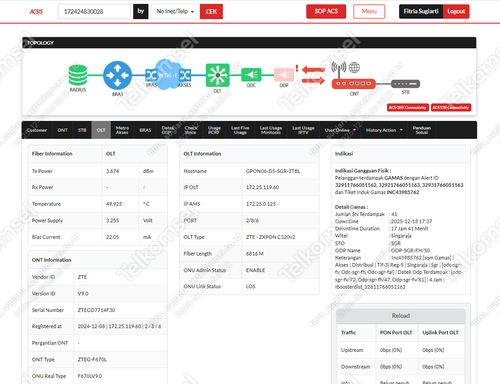Click the TOPOLOGY panel header
Image resolution: width=500 pixels, height=384 pixels.
pyautogui.click(x=249, y=43)
